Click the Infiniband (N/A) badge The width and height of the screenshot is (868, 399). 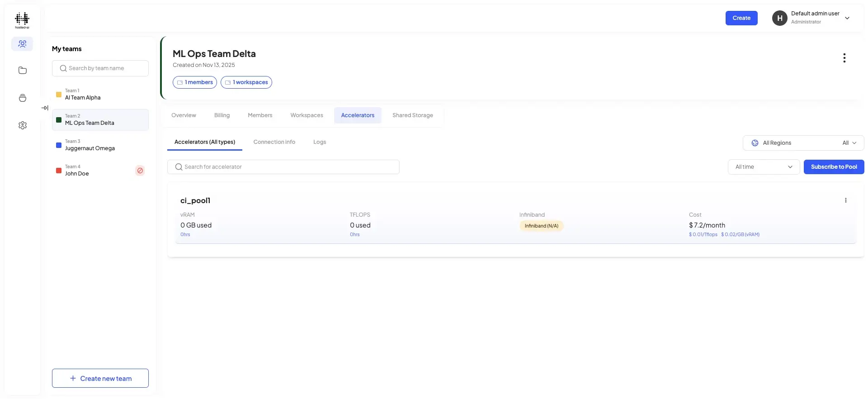[541, 226]
